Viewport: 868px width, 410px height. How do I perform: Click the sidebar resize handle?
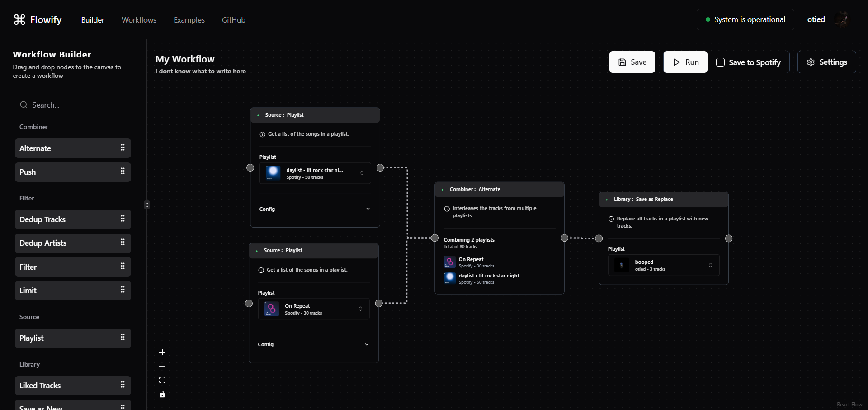pyautogui.click(x=147, y=205)
